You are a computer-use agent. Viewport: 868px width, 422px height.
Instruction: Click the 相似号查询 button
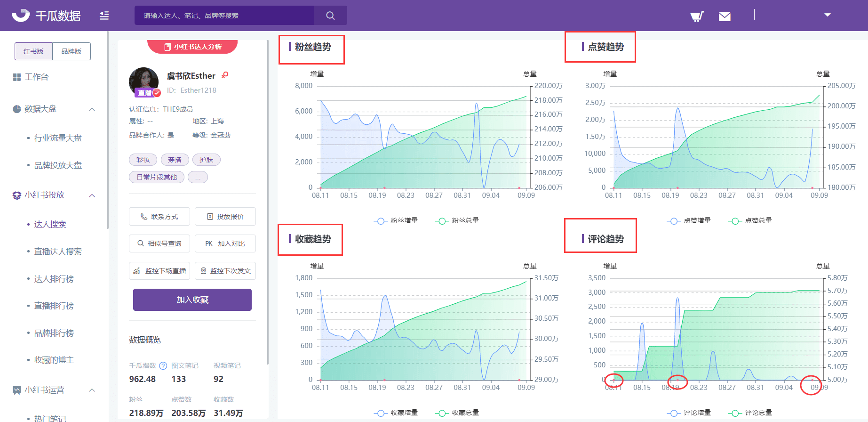[x=159, y=243]
